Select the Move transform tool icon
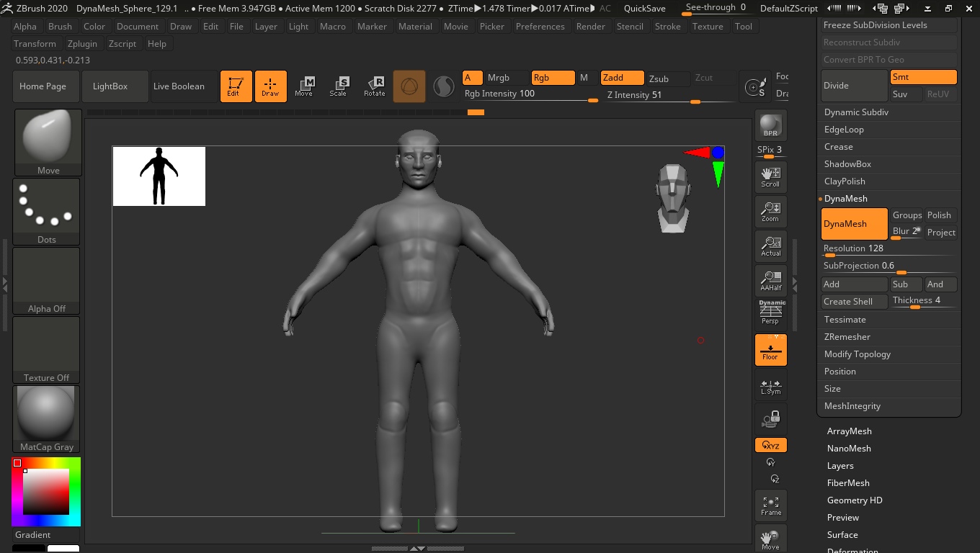 click(x=304, y=86)
